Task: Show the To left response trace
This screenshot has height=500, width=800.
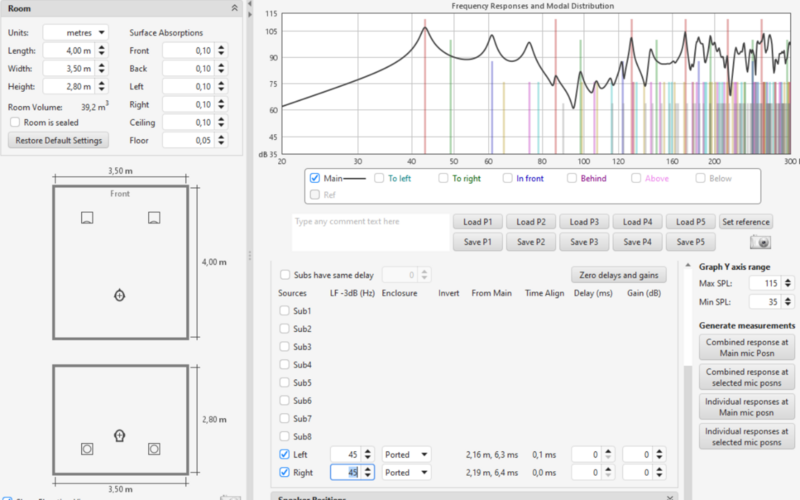Action: coord(379,178)
